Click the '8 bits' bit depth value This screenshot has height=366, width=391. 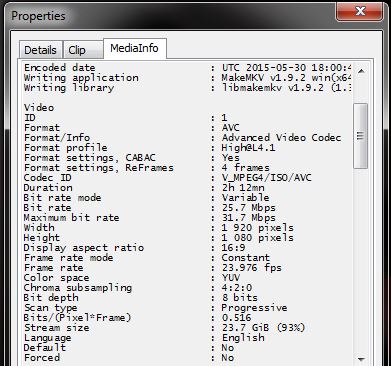pyautogui.click(x=240, y=298)
